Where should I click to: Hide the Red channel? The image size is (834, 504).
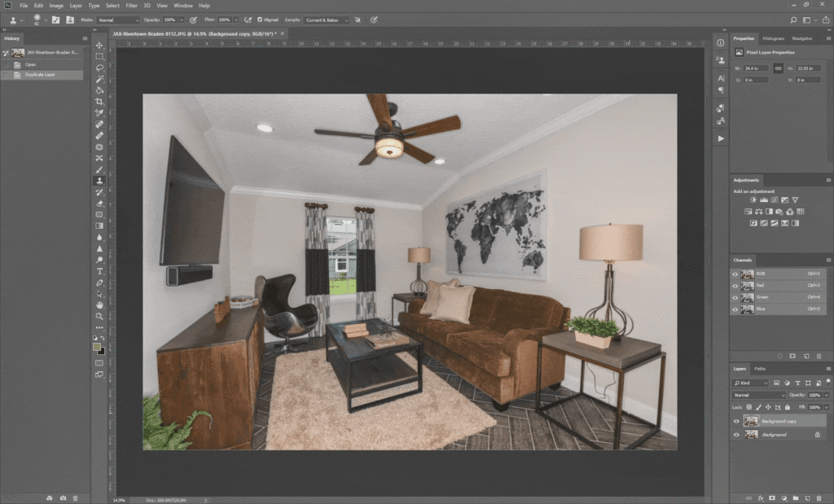pos(736,286)
